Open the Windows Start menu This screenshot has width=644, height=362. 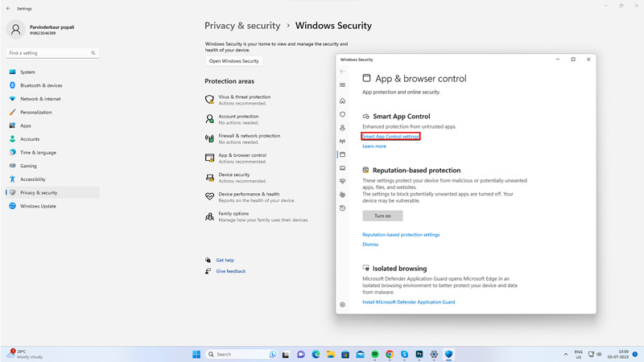pyautogui.click(x=196, y=354)
